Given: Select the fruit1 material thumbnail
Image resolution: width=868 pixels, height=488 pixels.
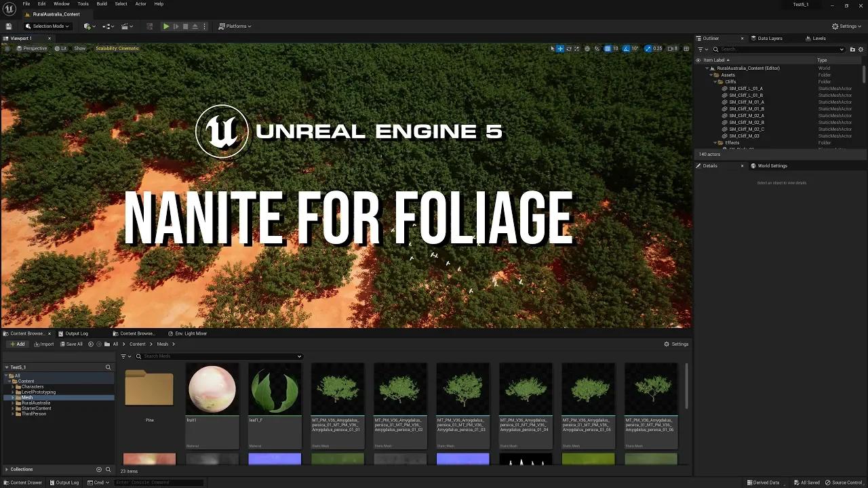Looking at the screenshot, I should pos(212,388).
